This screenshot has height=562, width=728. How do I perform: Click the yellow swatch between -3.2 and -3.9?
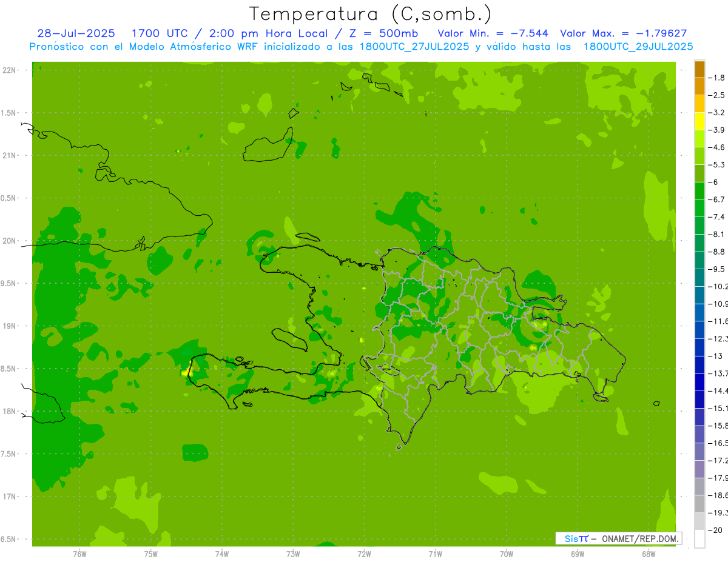pyautogui.click(x=699, y=121)
